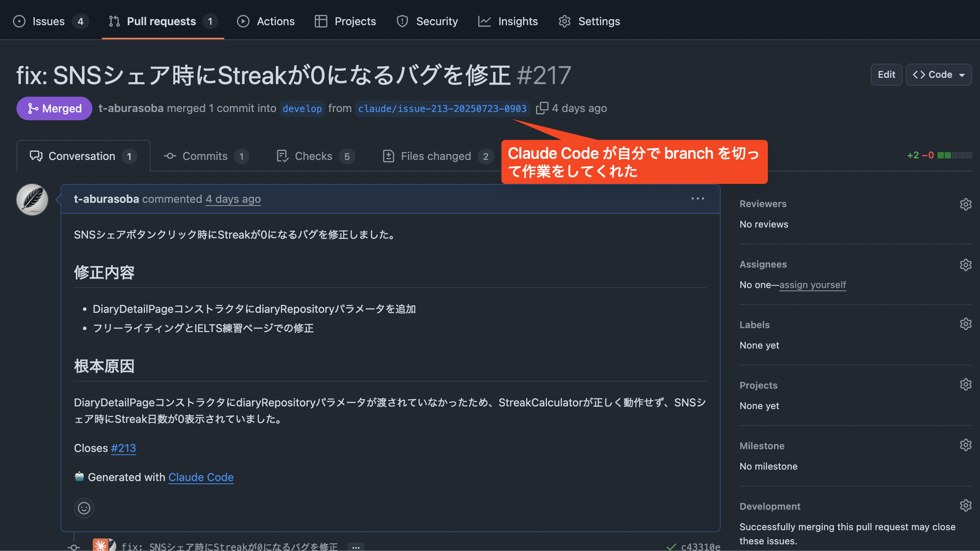The width and height of the screenshot is (980, 551).
Task: Open the Issues tab
Action: (51, 21)
